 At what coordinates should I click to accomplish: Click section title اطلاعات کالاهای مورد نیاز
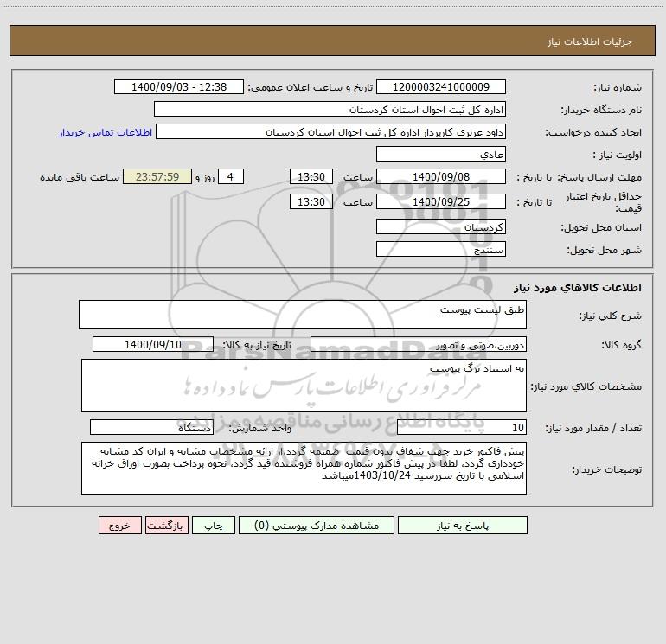click(x=578, y=288)
